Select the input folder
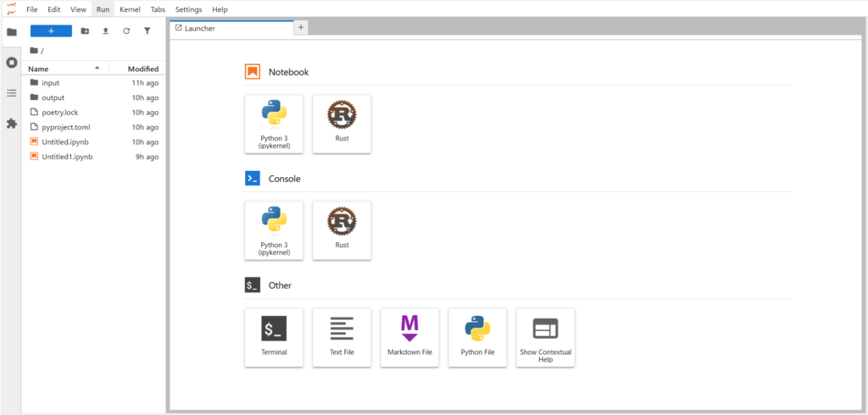This screenshot has width=868, height=415. pos(93,82)
